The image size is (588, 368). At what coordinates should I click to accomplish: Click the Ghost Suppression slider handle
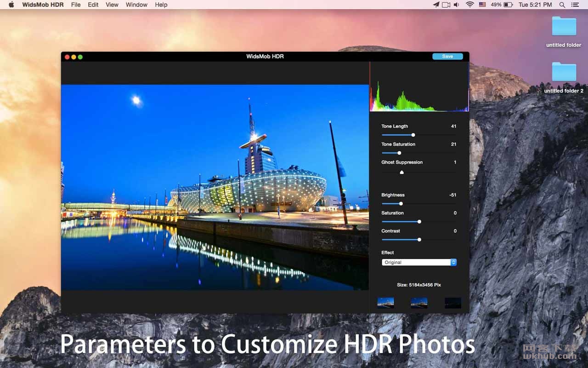coord(402,172)
